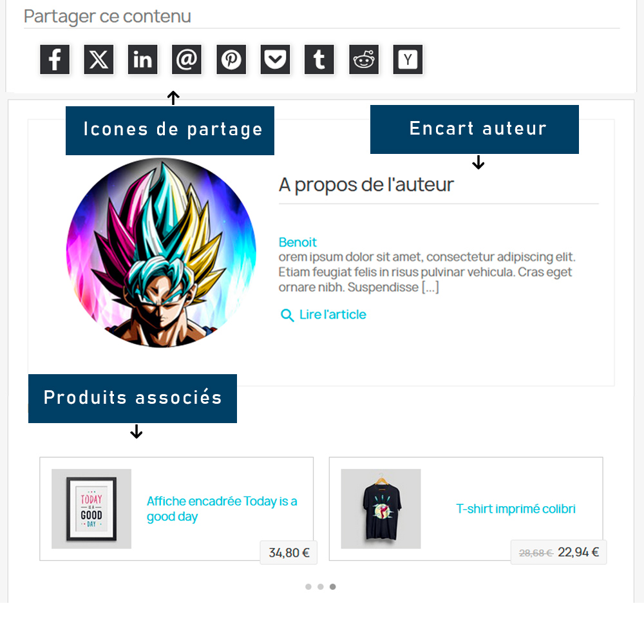Click the framed poster product thumbnail
Screen dimensions: 644x644
point(91,509)
